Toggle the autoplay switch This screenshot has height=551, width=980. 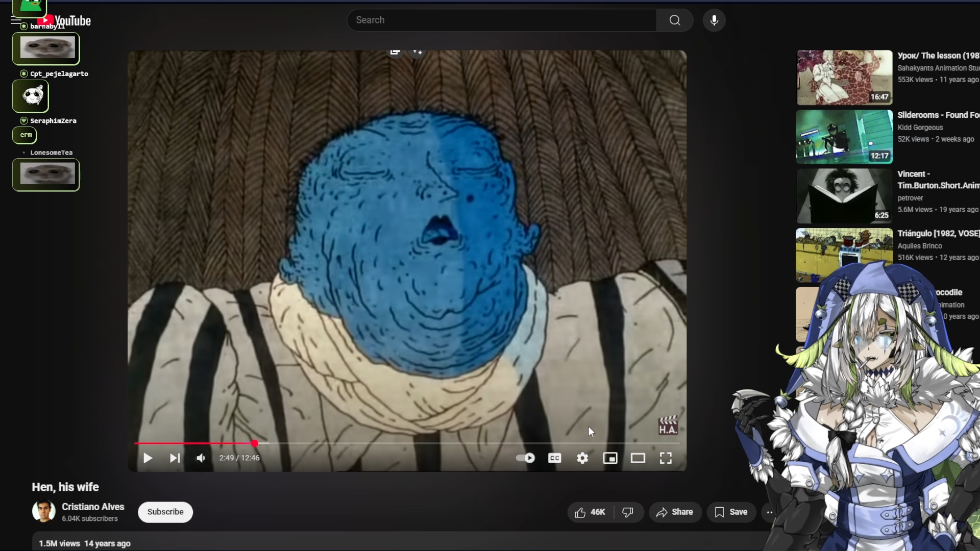(x=525, y=458)
